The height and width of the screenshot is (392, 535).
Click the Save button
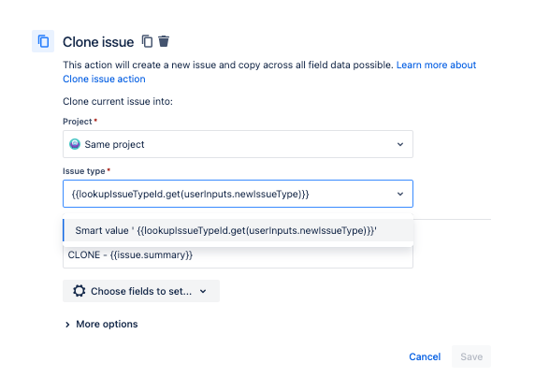point(471,356)
